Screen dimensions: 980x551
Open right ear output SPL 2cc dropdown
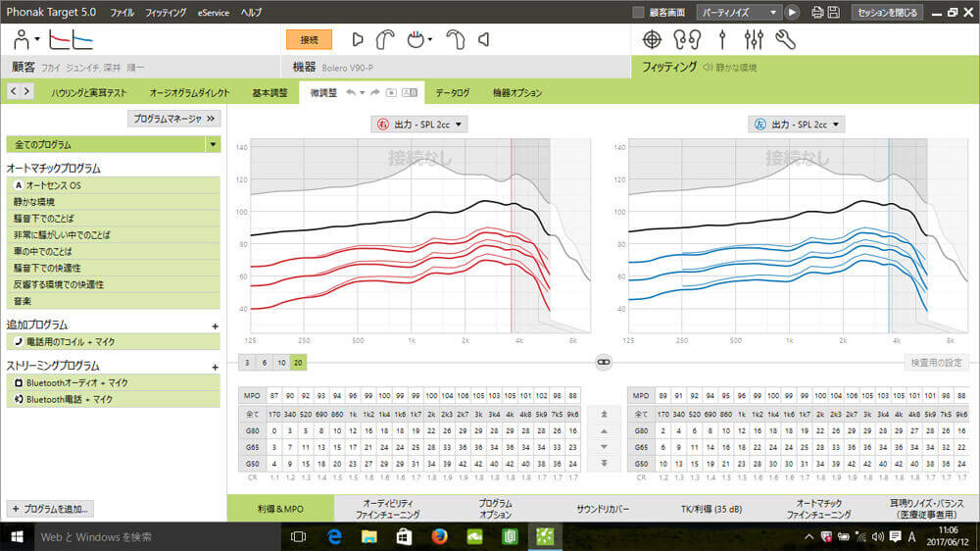click(x=418, y=125)
